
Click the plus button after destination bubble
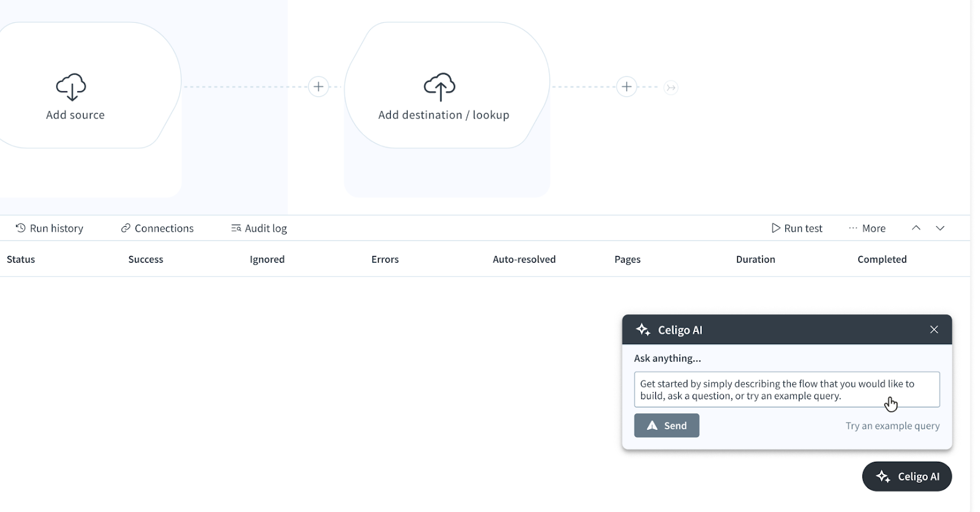click(627, 87)
